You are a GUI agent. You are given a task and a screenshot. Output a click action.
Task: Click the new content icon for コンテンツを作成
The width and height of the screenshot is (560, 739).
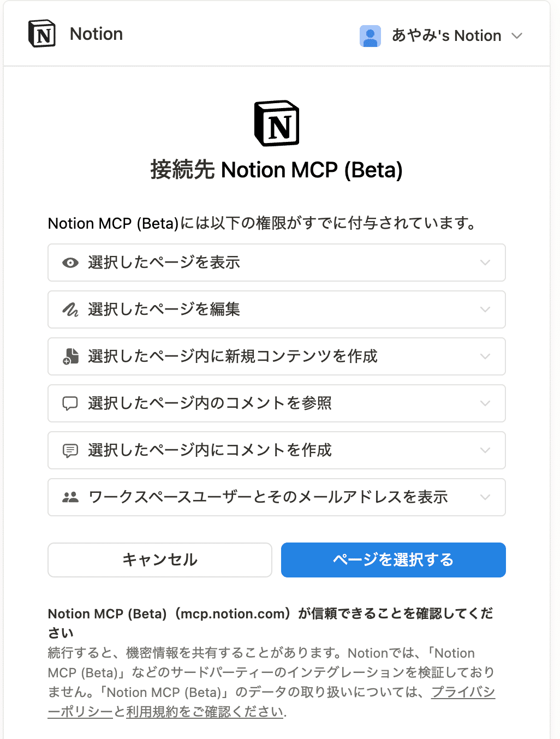[69, 356]
